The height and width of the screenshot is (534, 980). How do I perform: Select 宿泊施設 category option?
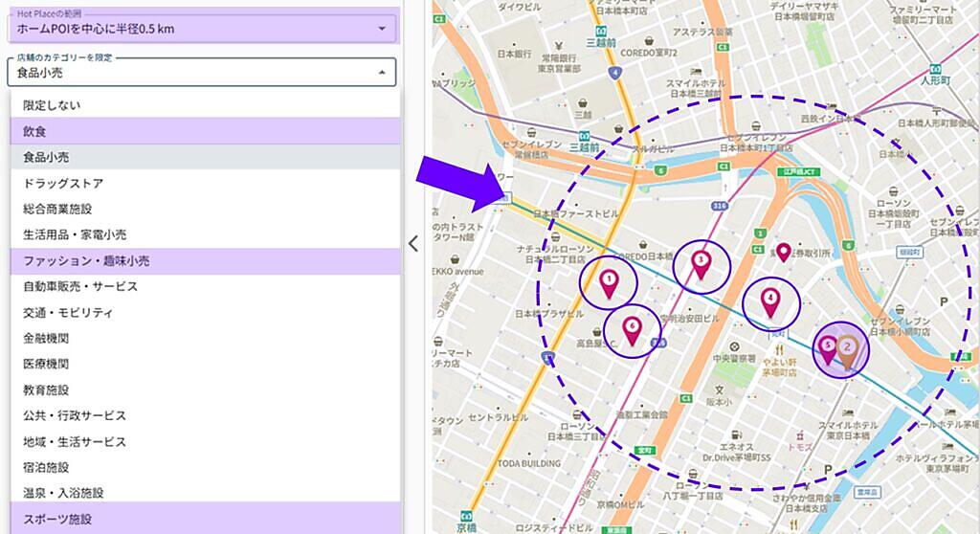46,467
